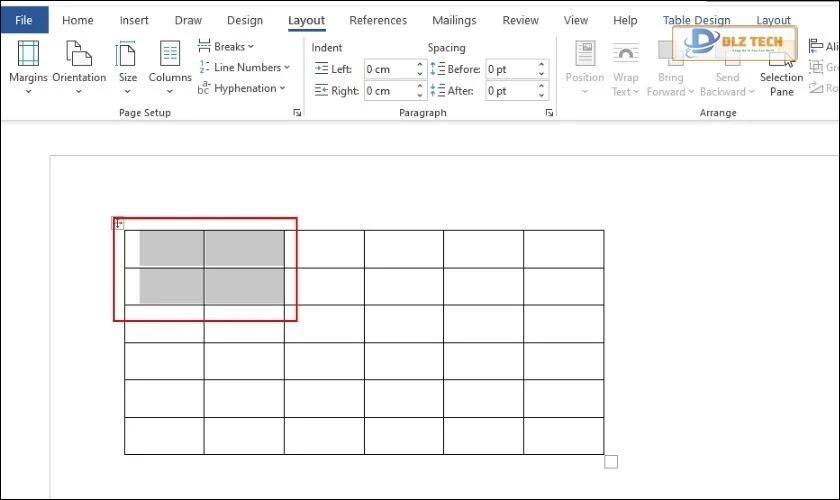
Task: Open the Columns layout tool
Action: [x=170, y=66]
